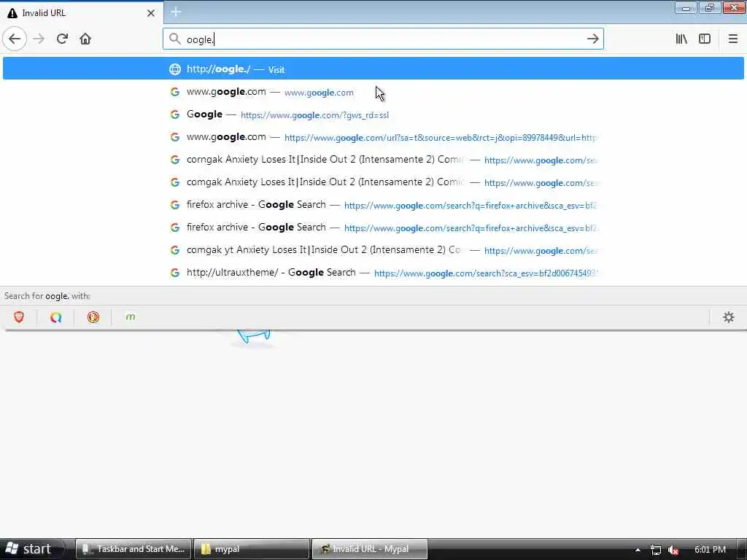Click Invalid URL - Mypal taskbar button
The width and height of the screenshot is (747, 560).
pos(370,549)
